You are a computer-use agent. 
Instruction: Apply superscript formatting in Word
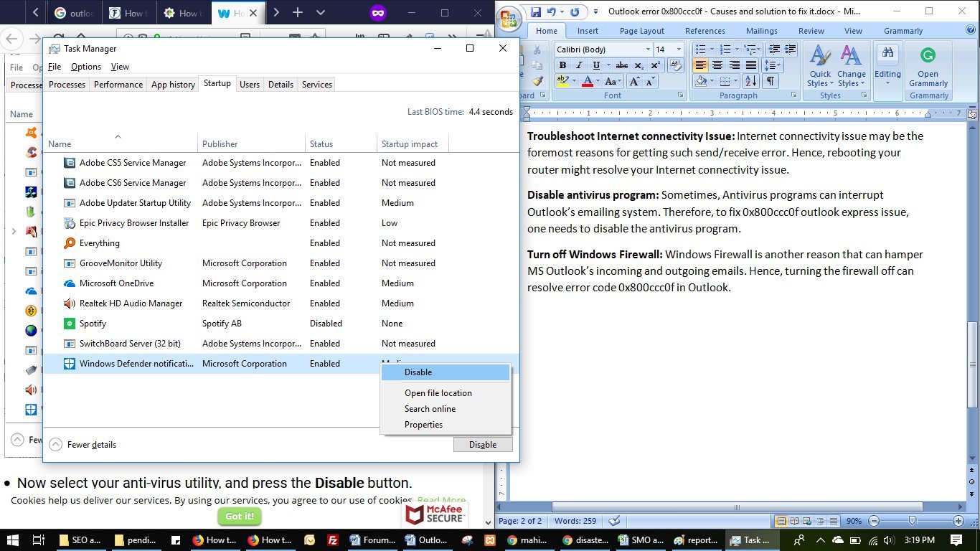pyautogui.click(x=655, y=65)
